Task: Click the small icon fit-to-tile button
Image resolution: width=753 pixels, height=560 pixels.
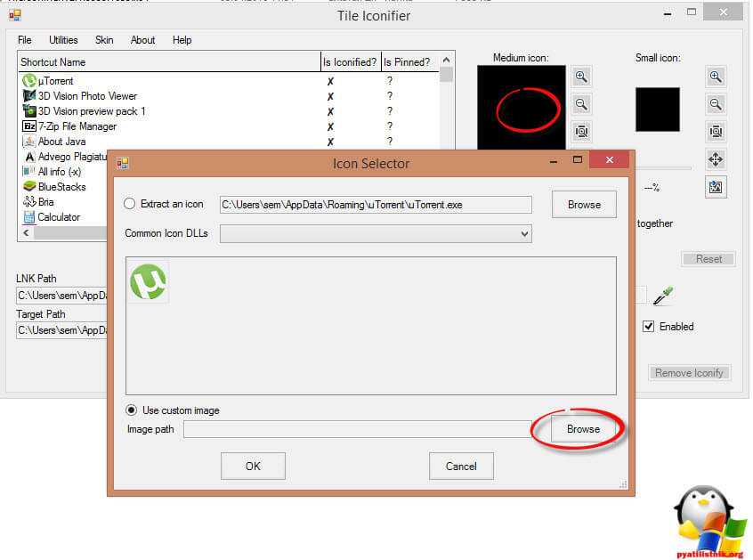Action: tap(716, 132)
